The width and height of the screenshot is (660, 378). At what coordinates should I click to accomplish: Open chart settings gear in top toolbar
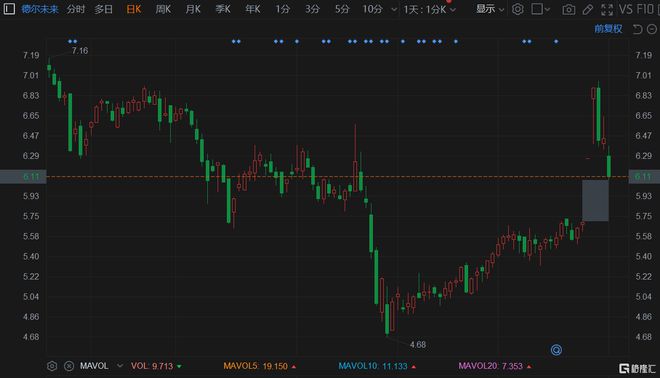click(x=518, y=9)
